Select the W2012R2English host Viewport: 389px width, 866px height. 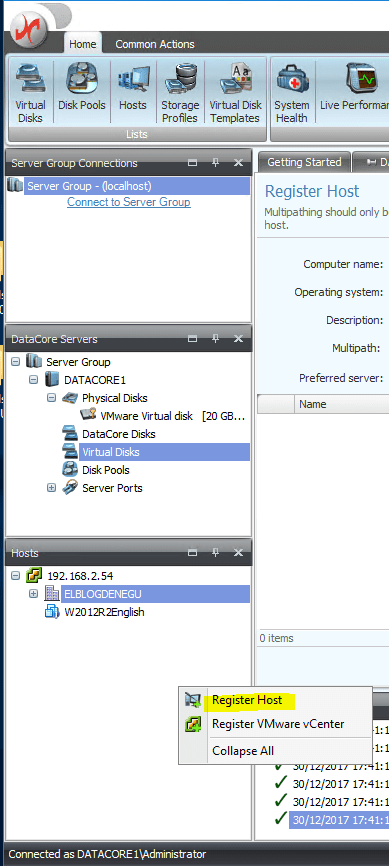tap(104, 612)
